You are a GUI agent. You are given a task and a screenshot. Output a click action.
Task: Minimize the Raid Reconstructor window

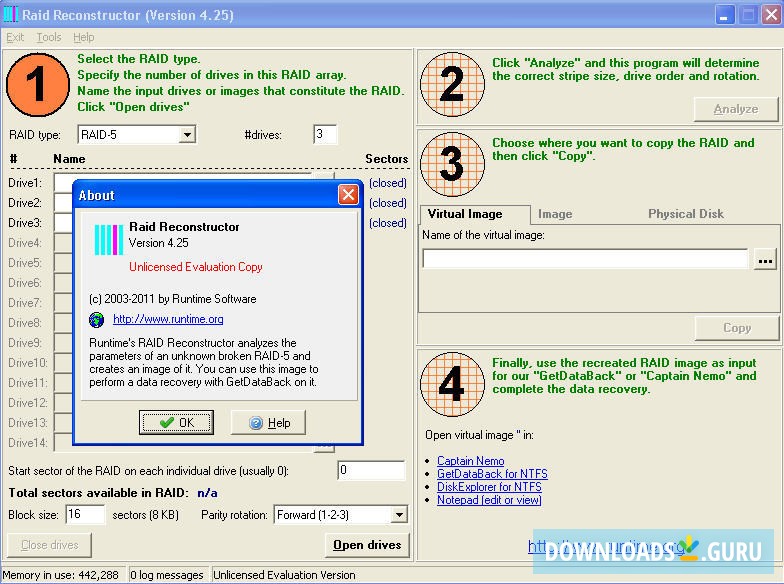click(x=724, y=14)
